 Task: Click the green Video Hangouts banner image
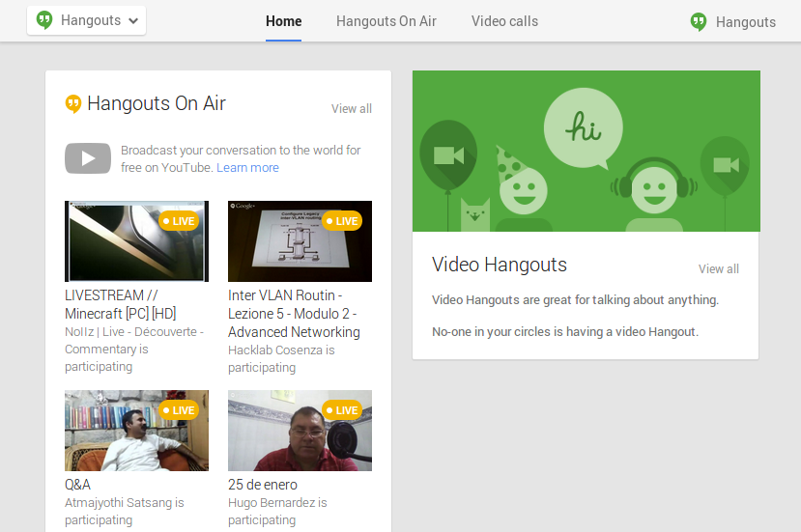pyautogui.click(x=586, y=152)
